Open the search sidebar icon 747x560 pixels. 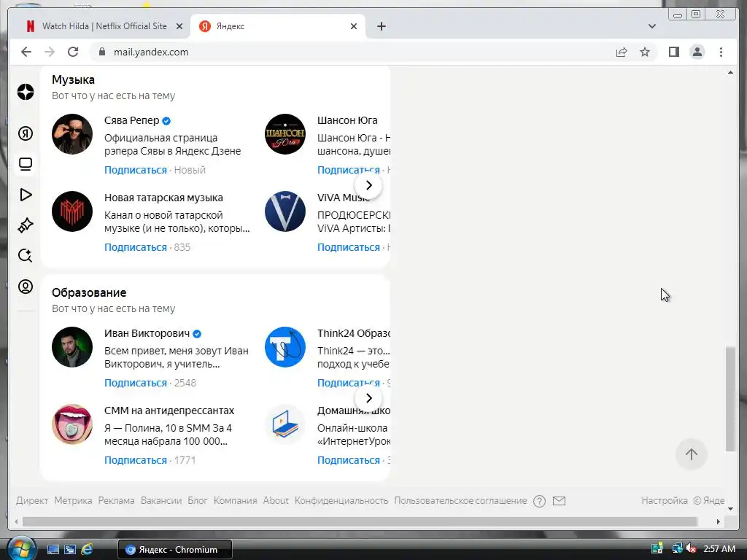click(x=26, y=256)
